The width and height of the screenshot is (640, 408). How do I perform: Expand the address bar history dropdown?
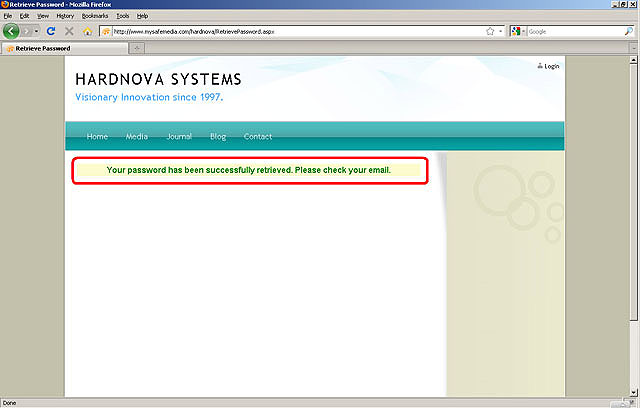[501, 31]
